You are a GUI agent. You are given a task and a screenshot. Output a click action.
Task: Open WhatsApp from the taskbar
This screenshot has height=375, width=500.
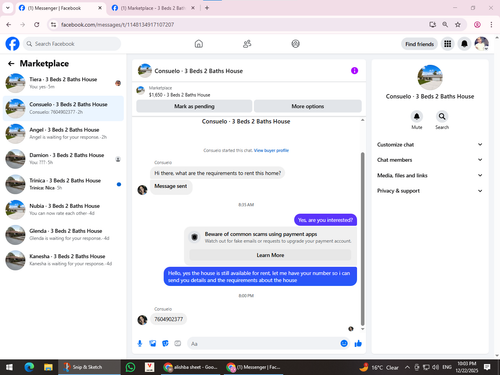point(130,367)
